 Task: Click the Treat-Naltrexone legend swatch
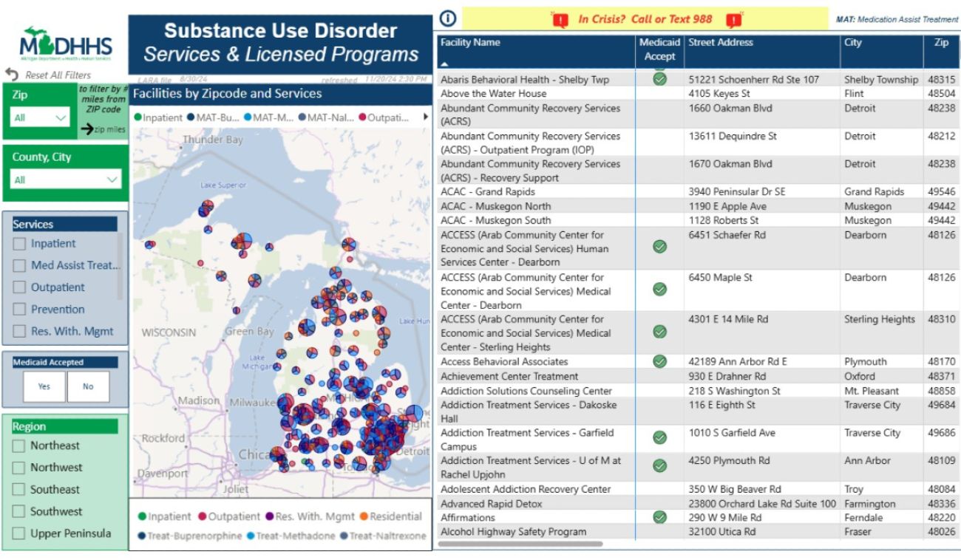pyautogui.click(x=343, y=536)
